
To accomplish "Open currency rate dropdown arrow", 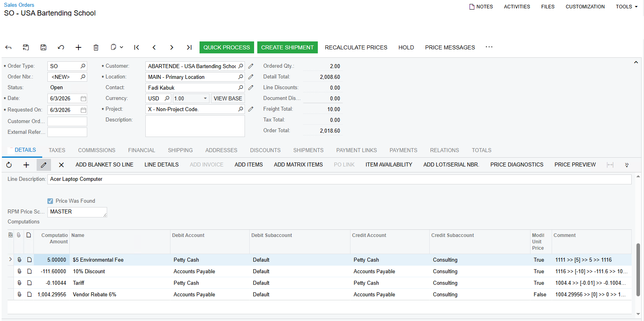I will tap(206, 98).
